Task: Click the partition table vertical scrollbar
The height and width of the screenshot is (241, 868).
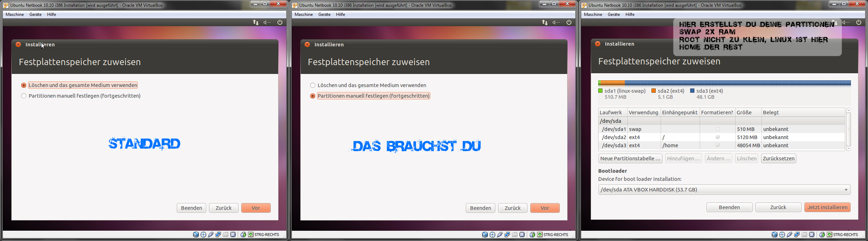Action: click(x=848, y=130)
